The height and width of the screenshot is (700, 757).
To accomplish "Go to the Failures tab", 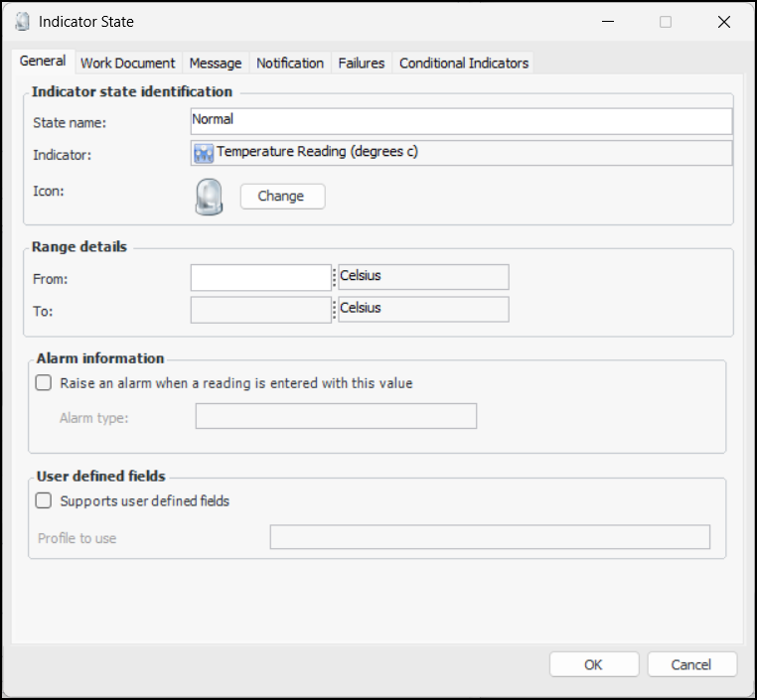I will 362,64.
